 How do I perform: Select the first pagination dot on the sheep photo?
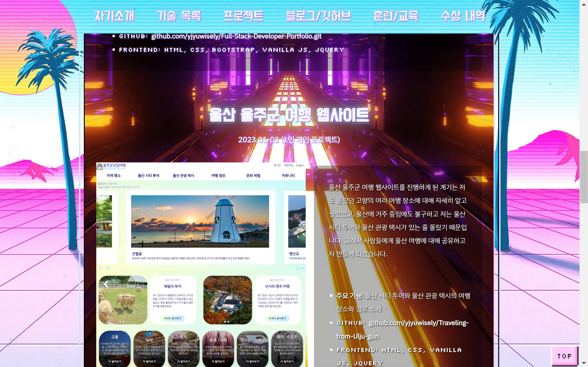[120, 322]
